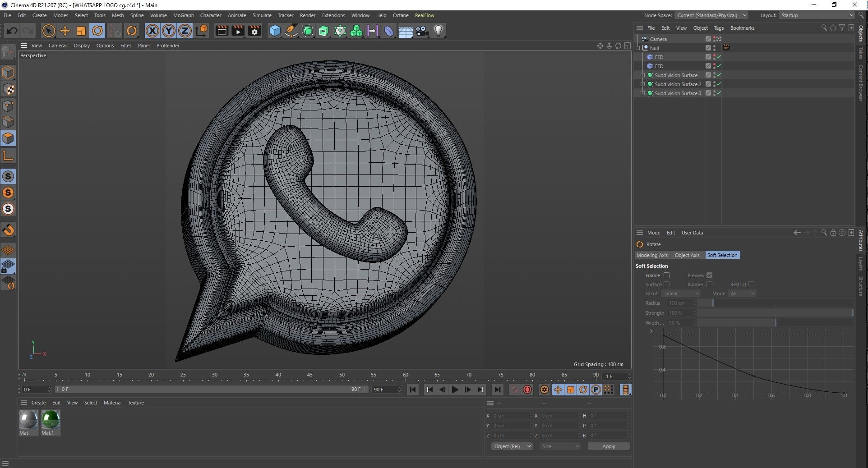Image resolution: width=868 pixels, height=468 pixels.
Task: Switch to Texture mode checkered icon
Action: [8, 89]
